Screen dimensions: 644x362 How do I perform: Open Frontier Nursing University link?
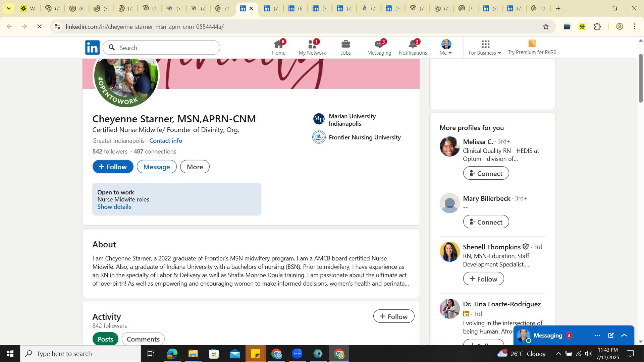365,137
